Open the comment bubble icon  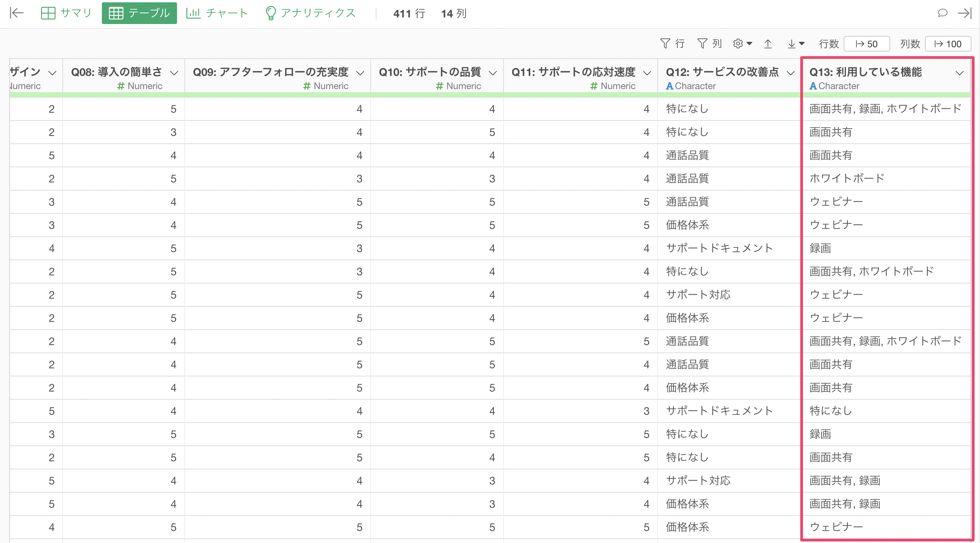[x=943, y=13]
